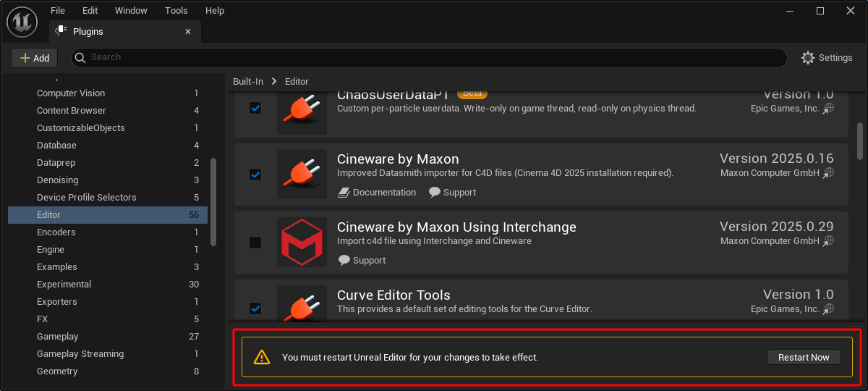Open the Window menu
This screenshot has height=391, width=868.
click(x=131, y=10)
